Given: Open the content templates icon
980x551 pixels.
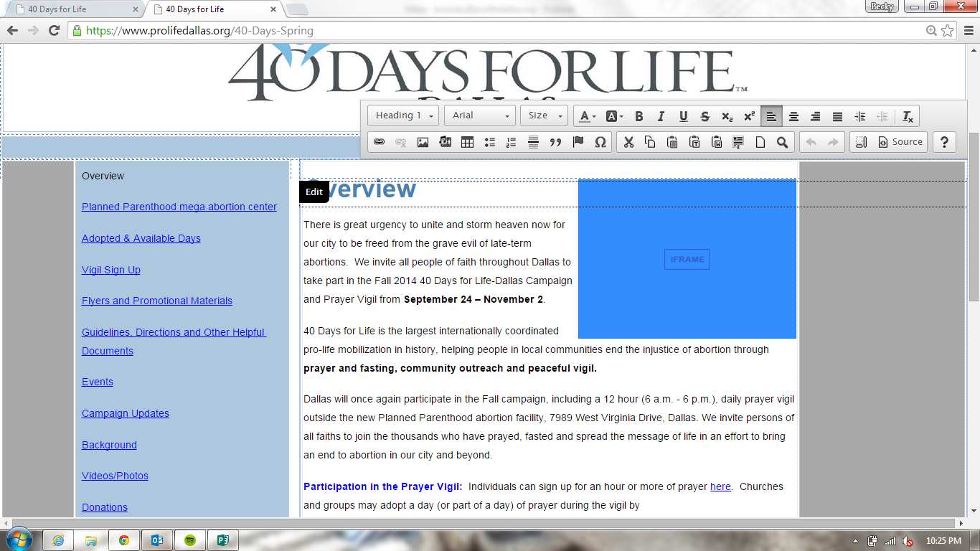Looking at the screenshot, I should coord(738,142).
